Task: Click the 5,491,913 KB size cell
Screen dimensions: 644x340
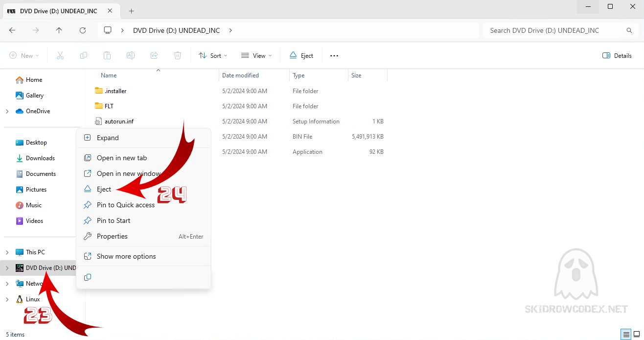Action: [x=368, y=137]
